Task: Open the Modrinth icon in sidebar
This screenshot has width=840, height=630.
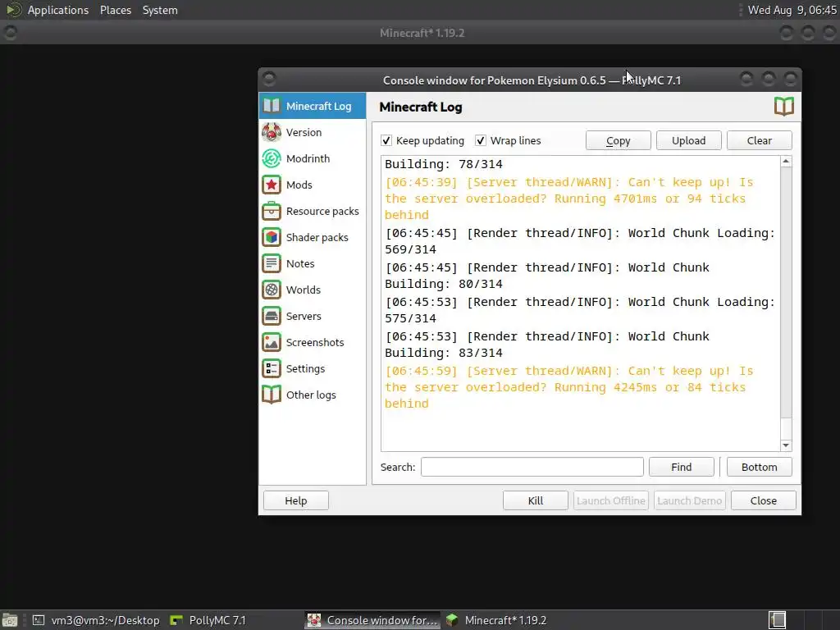Action: click(272, 158)
